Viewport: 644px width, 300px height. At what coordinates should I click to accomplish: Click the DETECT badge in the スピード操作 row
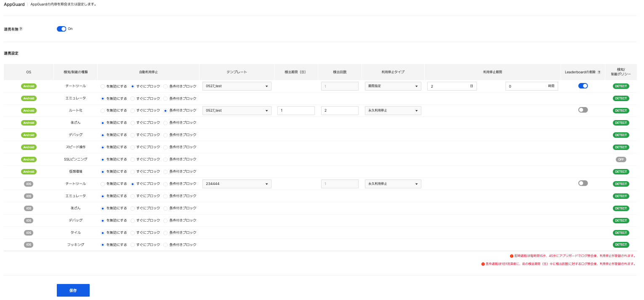click(621, 147)
